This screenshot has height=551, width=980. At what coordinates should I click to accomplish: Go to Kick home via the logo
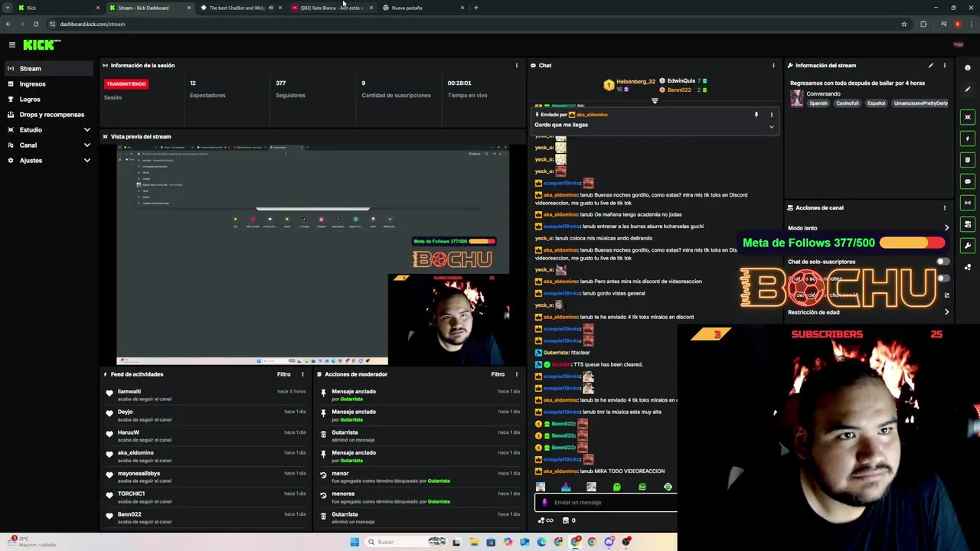pyautogui.click(x=41, y=45)
